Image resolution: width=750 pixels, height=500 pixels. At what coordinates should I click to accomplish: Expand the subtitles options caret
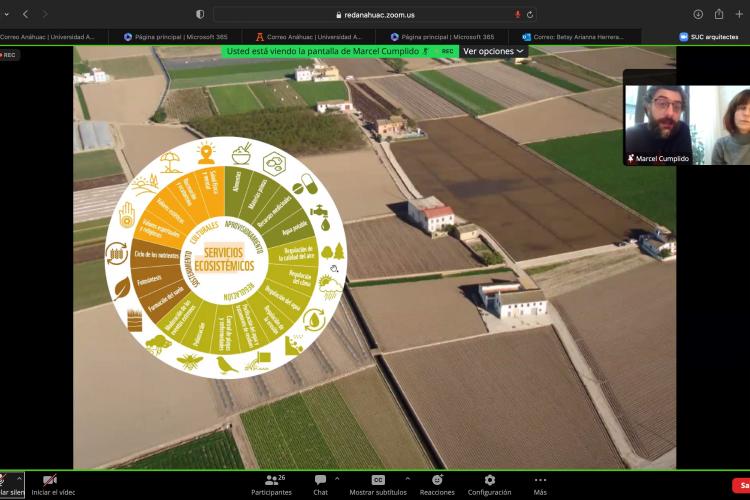[x=408, y=478]
